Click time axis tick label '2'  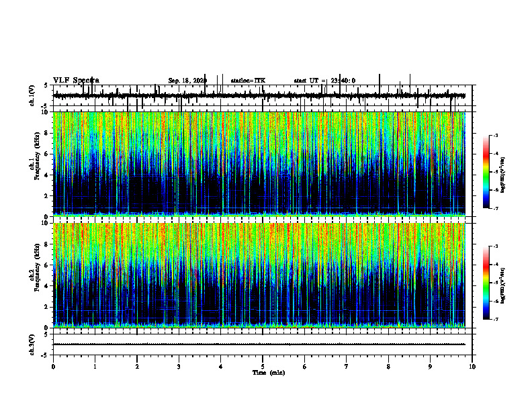(x=137, y=367)
